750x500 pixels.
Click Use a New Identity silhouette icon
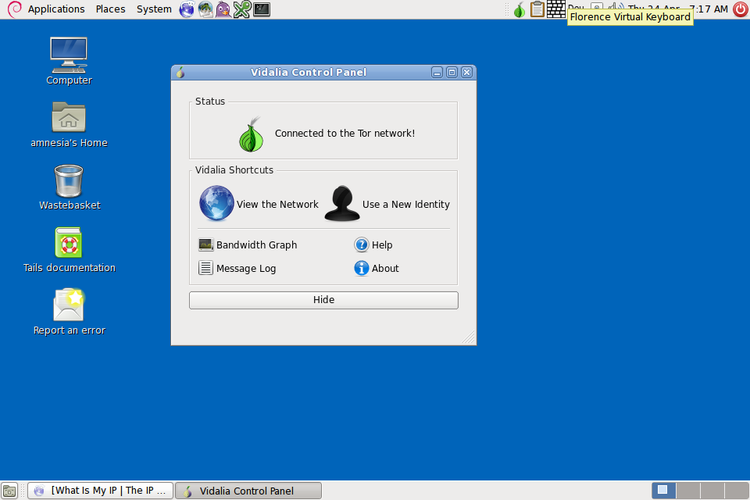tap(342, 204)
